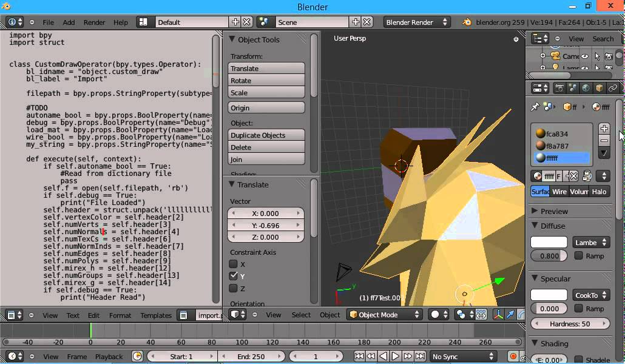Open the Constraints properties tab icon
The width and height of the screenshot is (625, 364).
613,88
